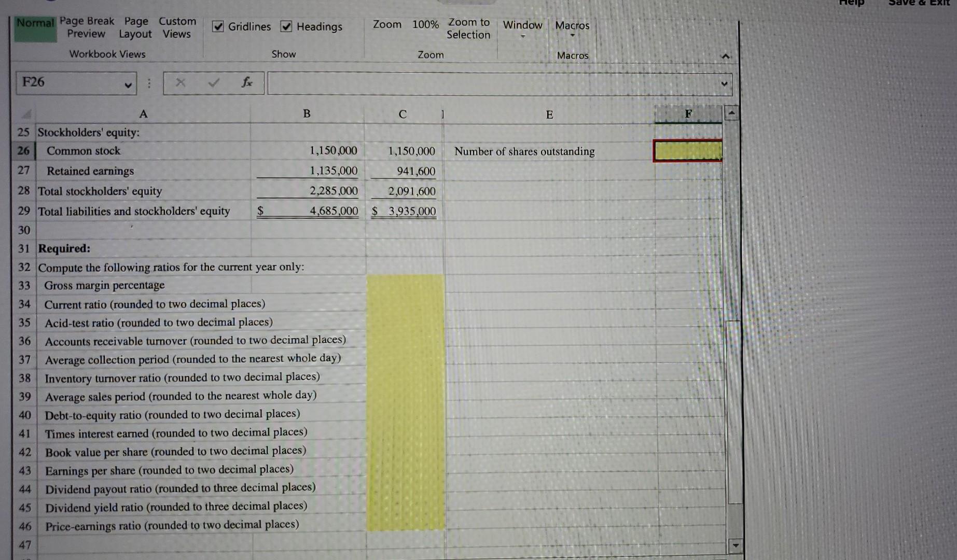Collapse the ribbon with the caret arrow
The height and width of the screenshot is (560, 957).
(x=726, y=56)
